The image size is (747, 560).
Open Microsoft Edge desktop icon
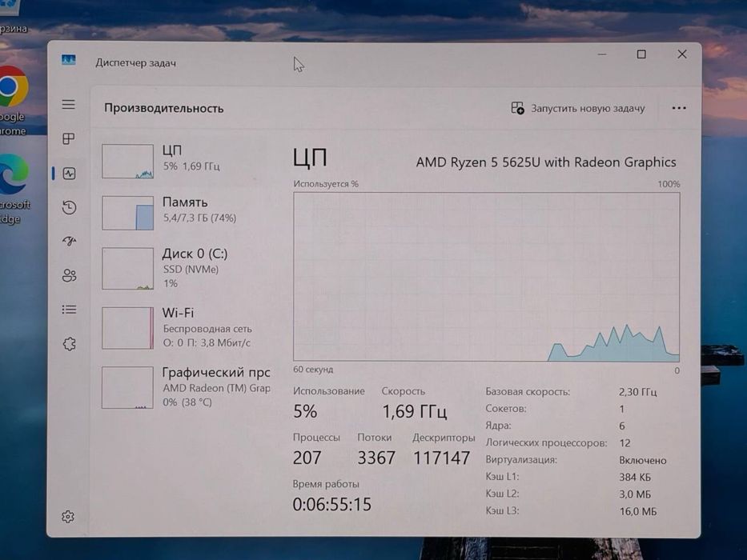14,189
